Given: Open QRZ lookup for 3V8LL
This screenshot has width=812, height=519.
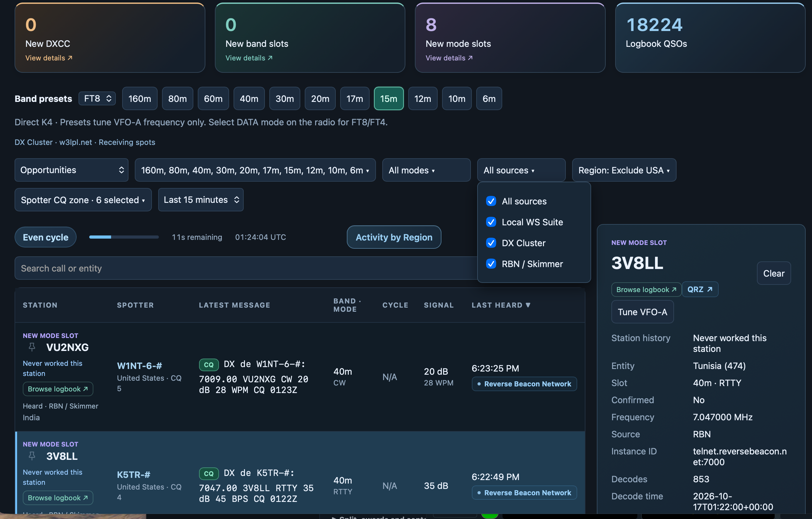Looking at the screenshot, I should [x=700, y=289].
